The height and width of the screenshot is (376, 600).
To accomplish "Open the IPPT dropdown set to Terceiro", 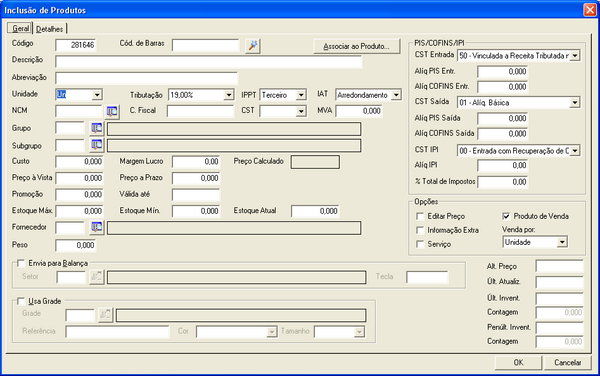I will tap(301, 94).
